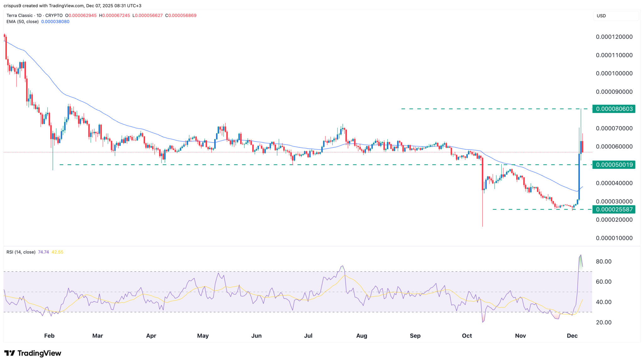Click the Dec label on time axis

(x=572, y=336)
